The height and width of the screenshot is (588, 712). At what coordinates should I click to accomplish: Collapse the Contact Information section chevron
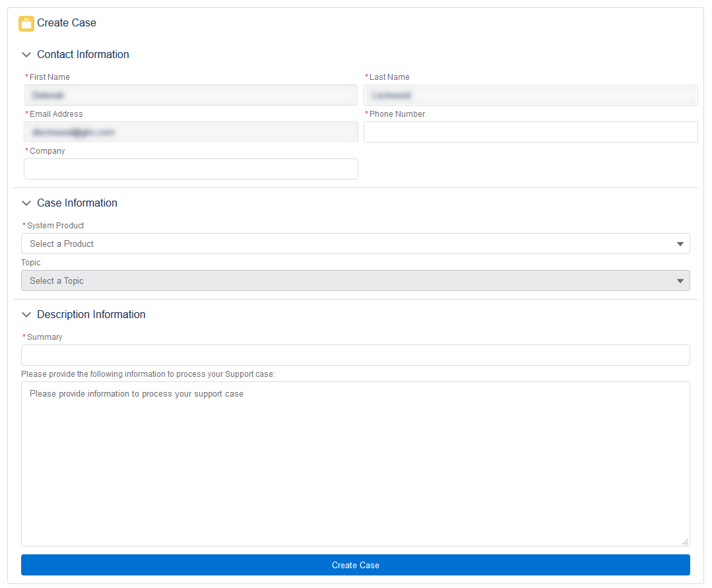coord(26,55)
